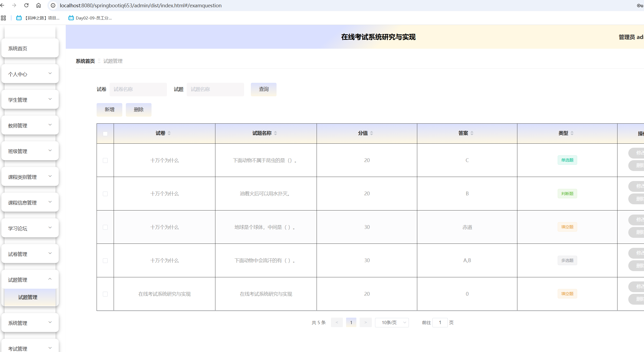Select the 试题管理 submenu item
This screenshot has height=352, width=644.
pyautogui.click(x=30, y=297)
